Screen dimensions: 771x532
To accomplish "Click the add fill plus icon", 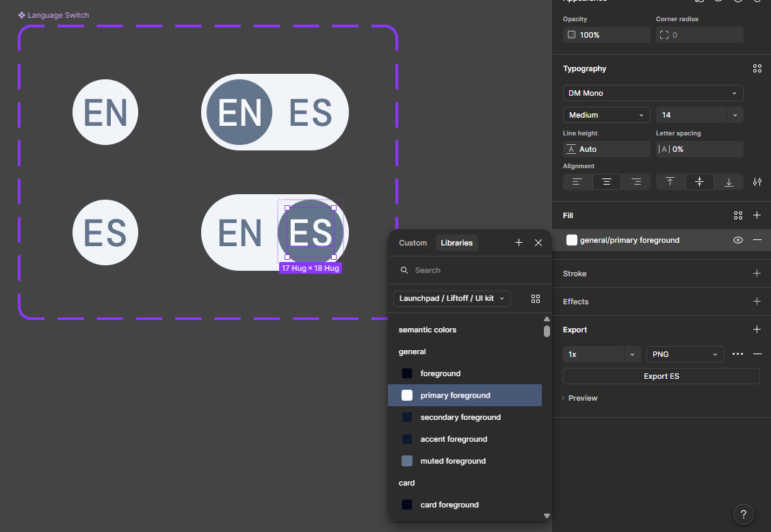I will [757, 215].
